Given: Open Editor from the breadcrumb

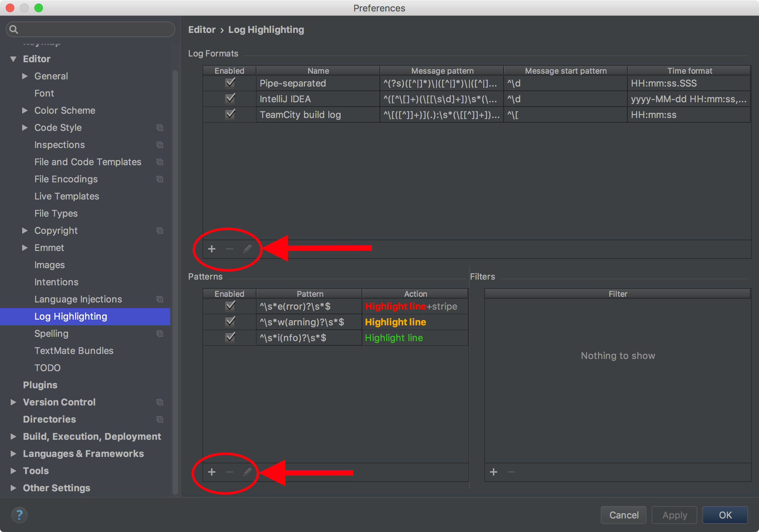Looking at the screenshot, I should tap(202, 30).
